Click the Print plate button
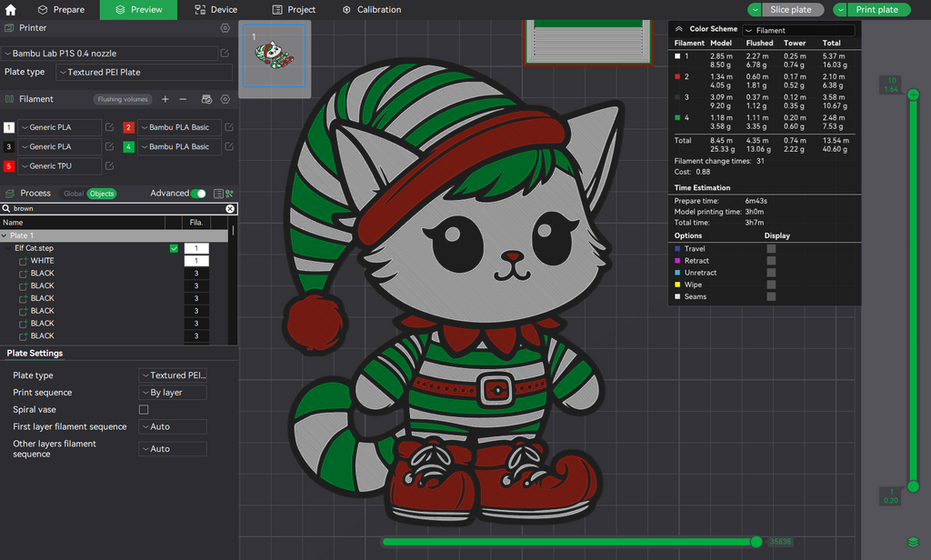The image size is (931, 560). (x=876, y=9)
